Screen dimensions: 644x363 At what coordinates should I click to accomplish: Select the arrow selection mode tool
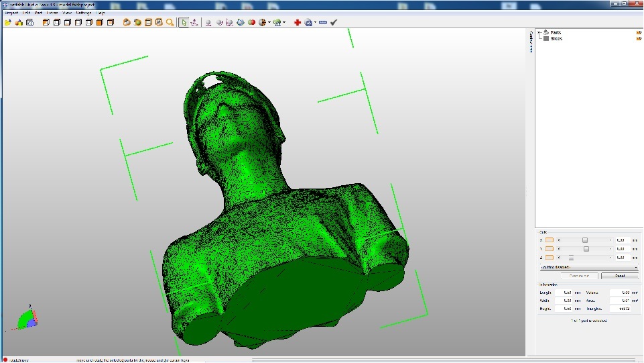coord(183,22)
